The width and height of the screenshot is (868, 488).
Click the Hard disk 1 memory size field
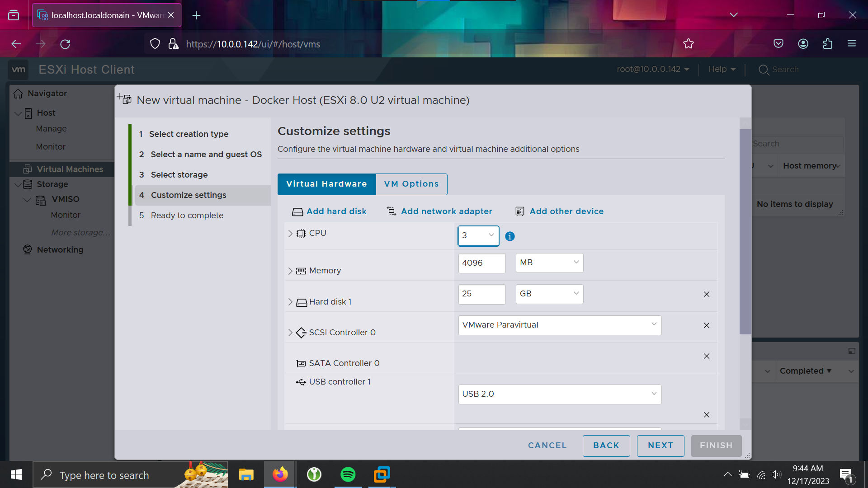coord(481,293)
